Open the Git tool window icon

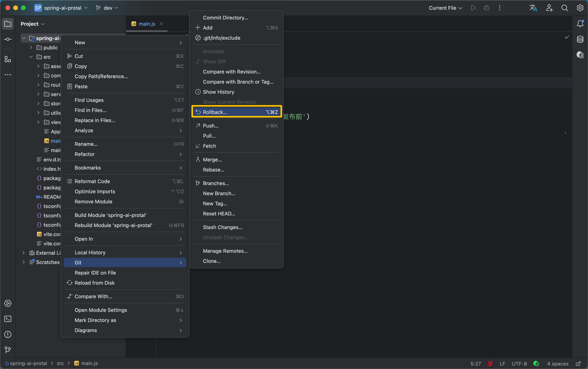[x=8, y=350]
